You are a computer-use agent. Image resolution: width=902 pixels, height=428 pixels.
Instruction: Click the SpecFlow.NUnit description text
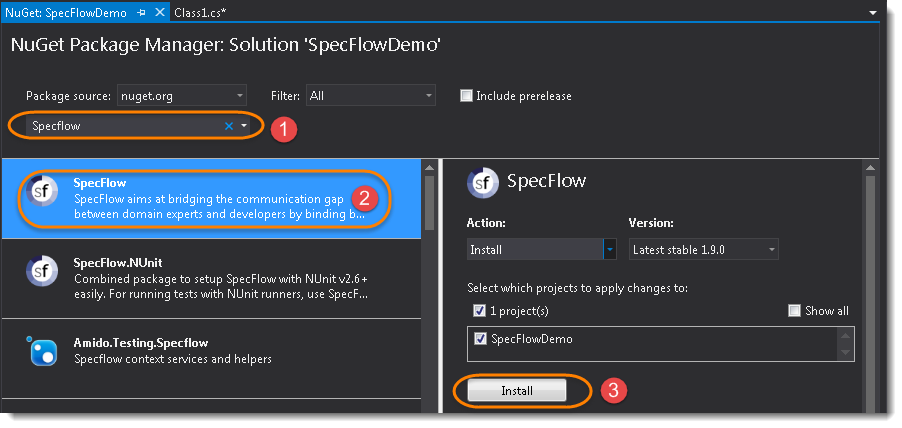[x=221, y=286]
